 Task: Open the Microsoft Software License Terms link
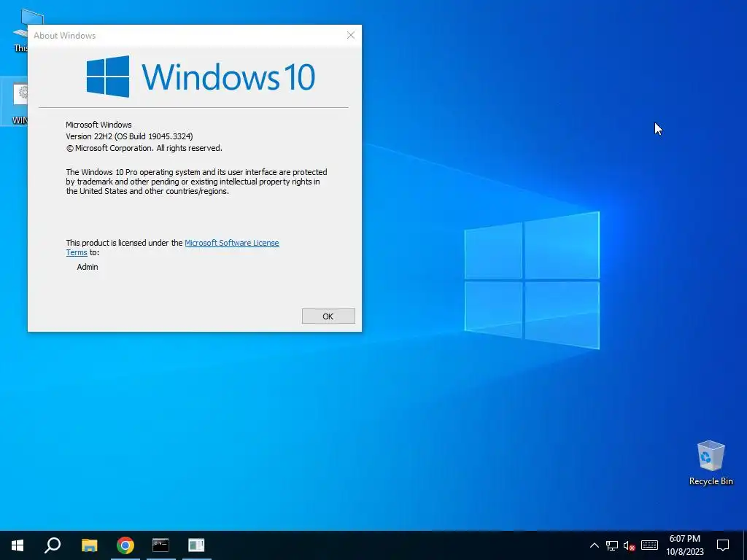[231, 243]
